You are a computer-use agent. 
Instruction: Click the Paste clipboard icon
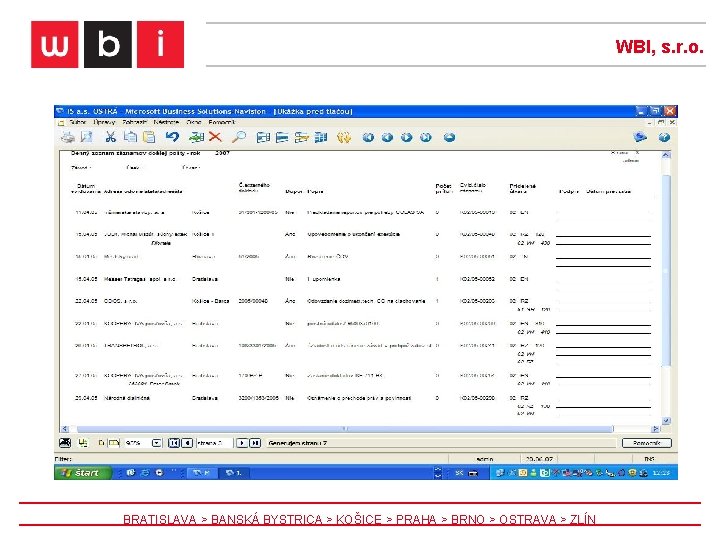(x=149, y=137)
